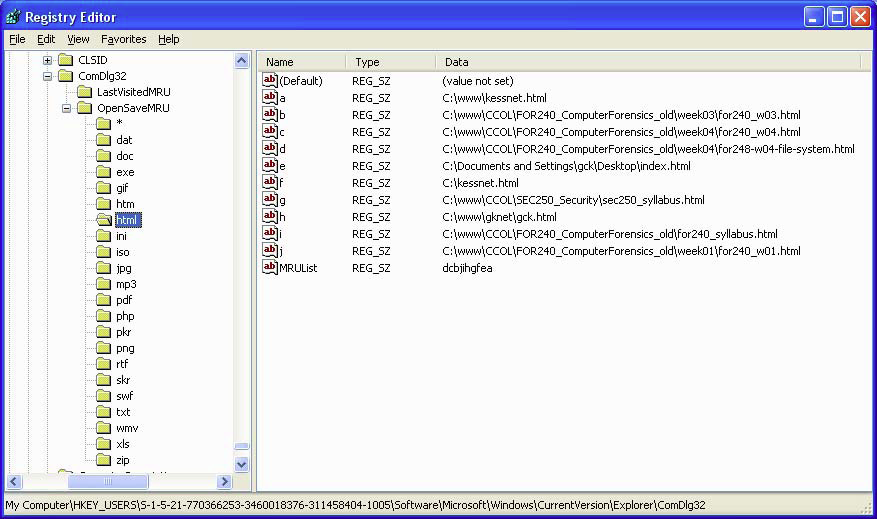Click the mp3 key folder icon

coord(103,284)
